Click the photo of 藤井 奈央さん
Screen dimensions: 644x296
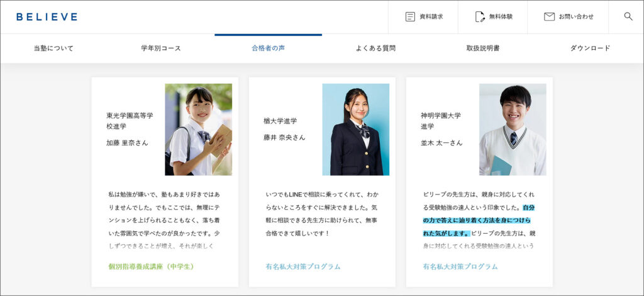[x=356, y=130]
